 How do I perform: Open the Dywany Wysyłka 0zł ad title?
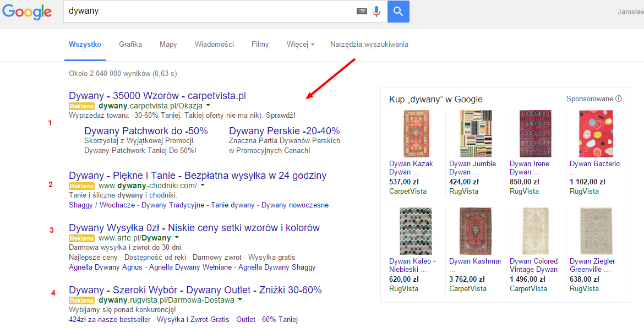[194, 228]
